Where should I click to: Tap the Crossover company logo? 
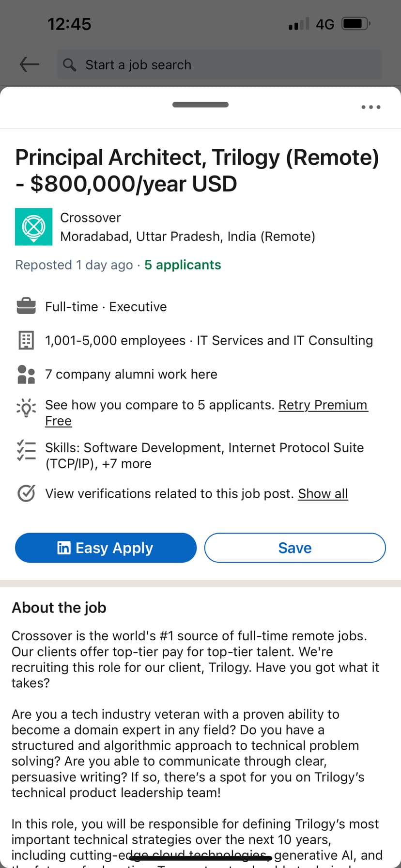pyautogui.click(x=34, y=226)
